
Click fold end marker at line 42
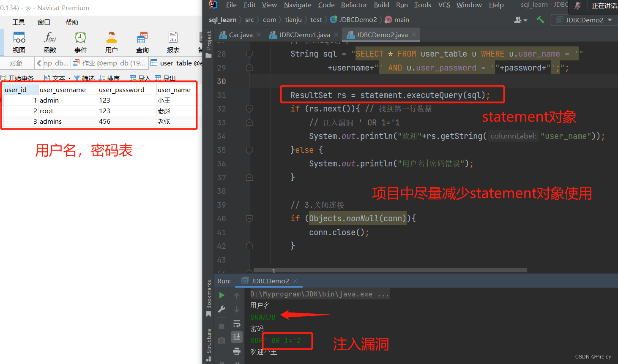[x=249, y=246]
